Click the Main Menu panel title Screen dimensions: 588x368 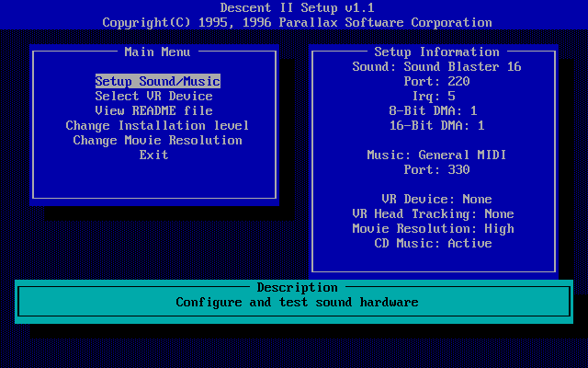click(157, 52)
